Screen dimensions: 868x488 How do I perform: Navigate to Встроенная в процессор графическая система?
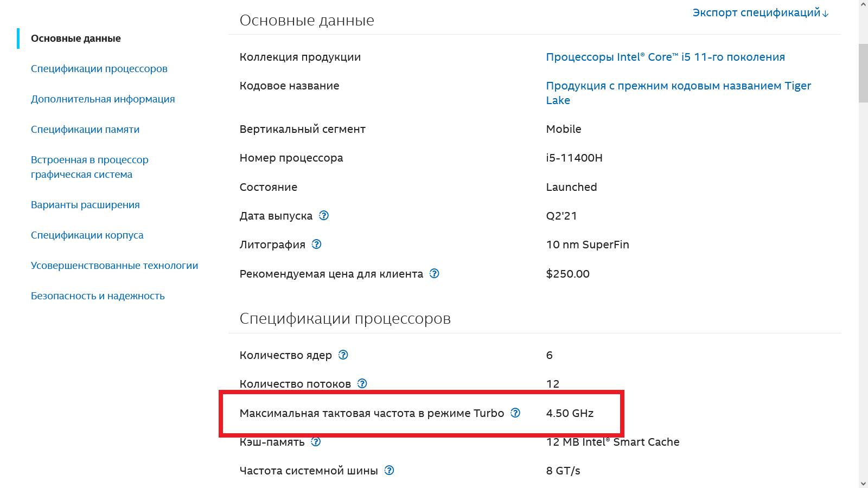(x=90, y=167)
